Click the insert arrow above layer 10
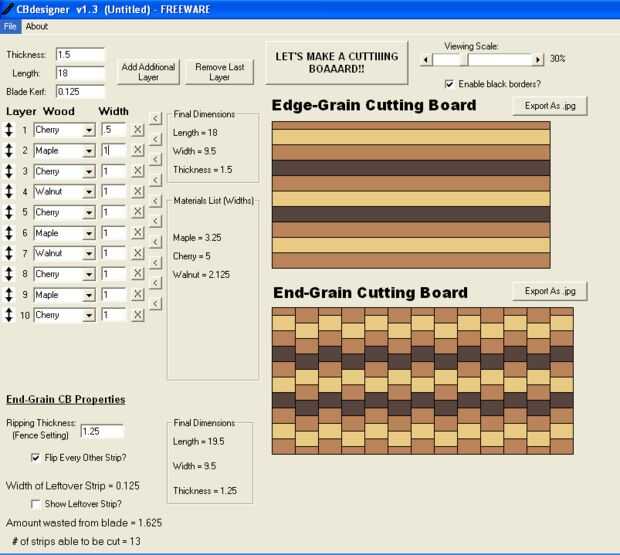 [156, 304]
